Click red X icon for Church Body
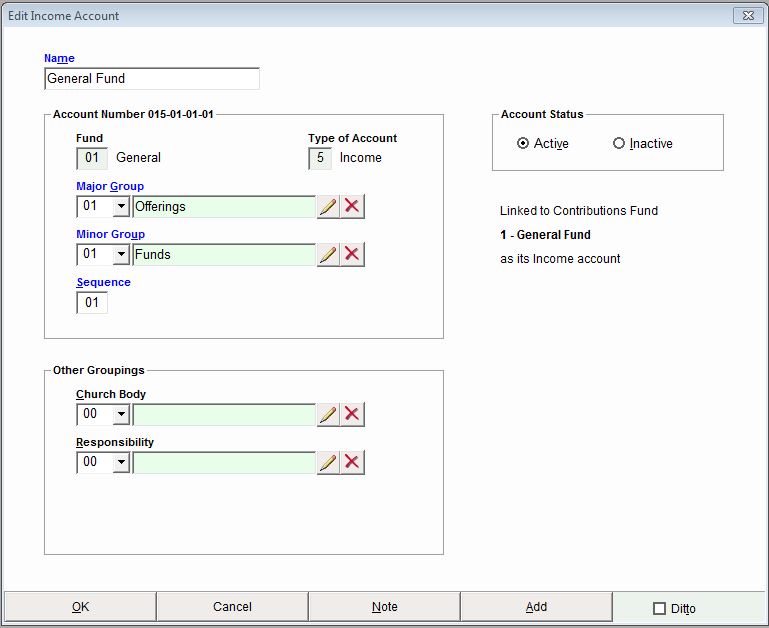 [x=352, y=415]
